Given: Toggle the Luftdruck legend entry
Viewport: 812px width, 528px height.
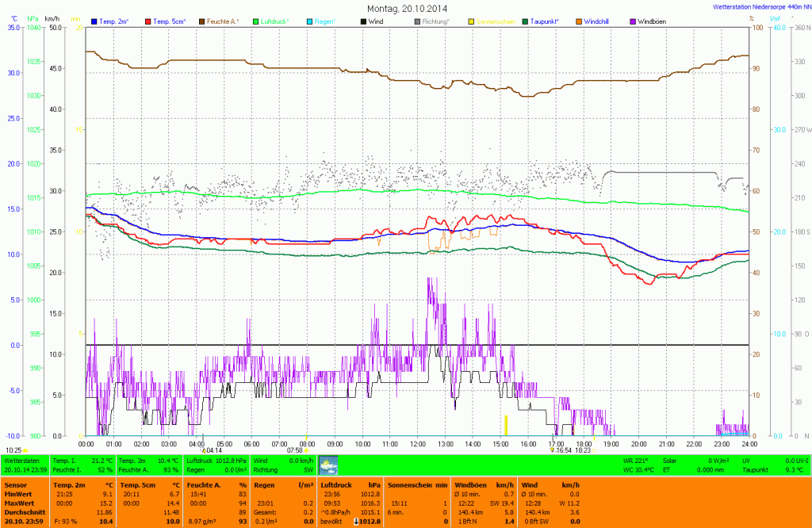Looking at the screenshot, I should pyautogui.click(x=273, y=21).
